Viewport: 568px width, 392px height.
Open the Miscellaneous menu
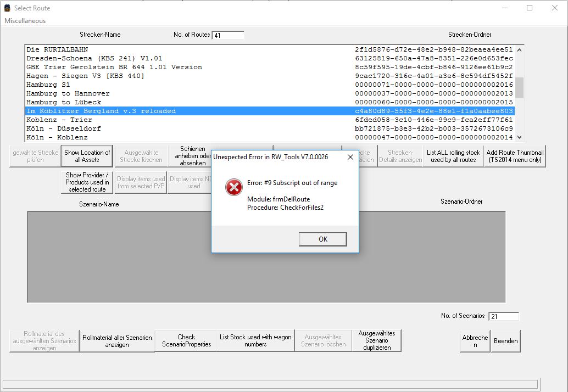click(25, 21)
